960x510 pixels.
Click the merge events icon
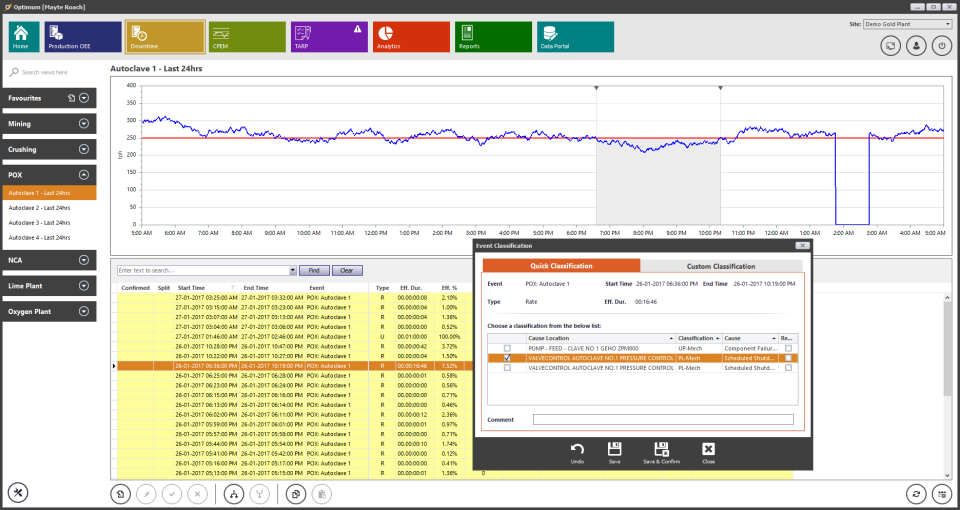(260, 494)
